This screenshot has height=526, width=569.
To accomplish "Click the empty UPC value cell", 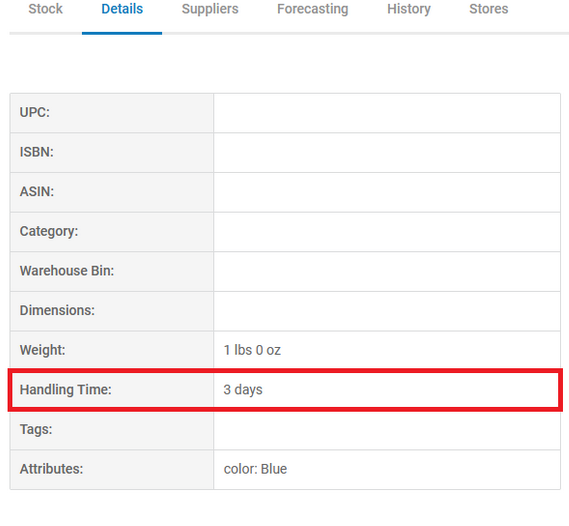I will click(x=387, y=113).
